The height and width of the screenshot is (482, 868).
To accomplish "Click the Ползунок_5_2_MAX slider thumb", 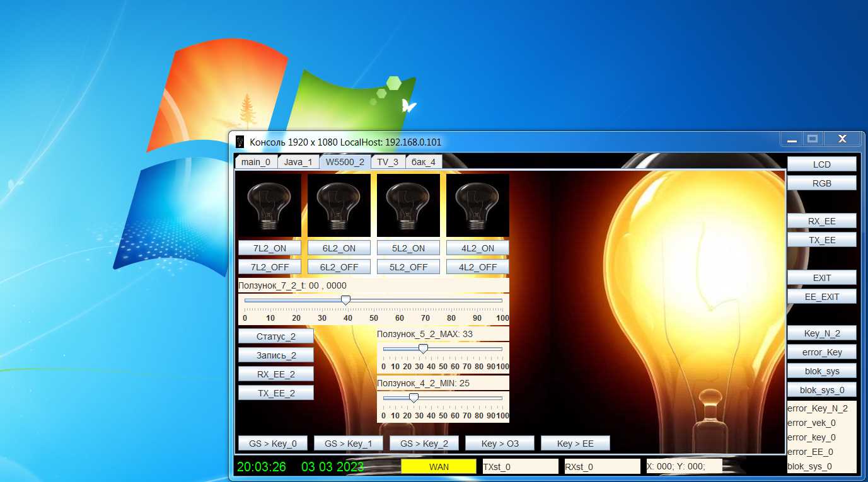I will point(423,348).
